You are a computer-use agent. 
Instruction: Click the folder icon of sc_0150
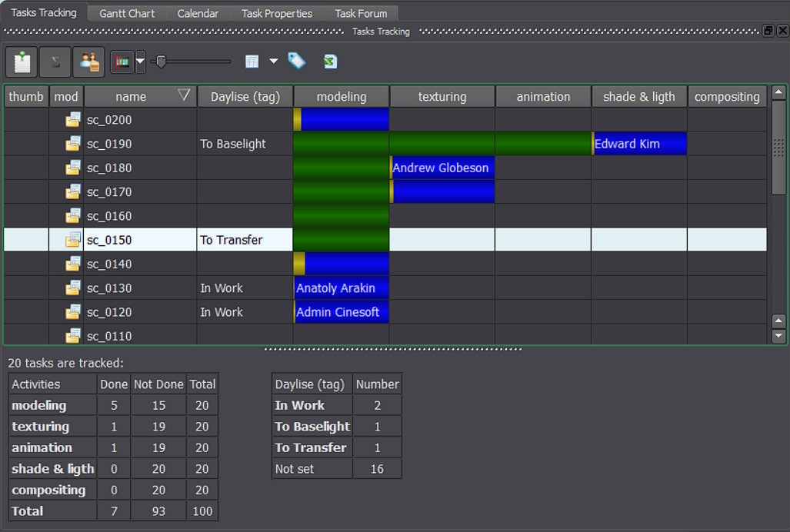(x=72, y=240)
